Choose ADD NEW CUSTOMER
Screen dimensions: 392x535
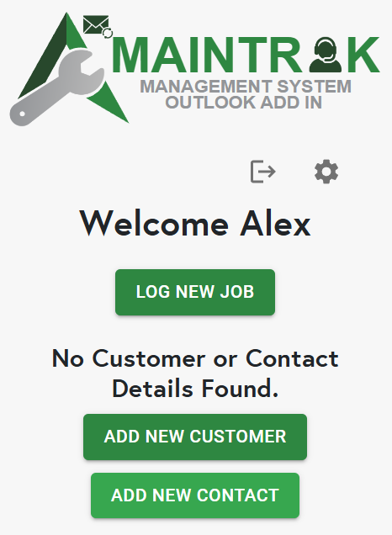coord(195,437)
